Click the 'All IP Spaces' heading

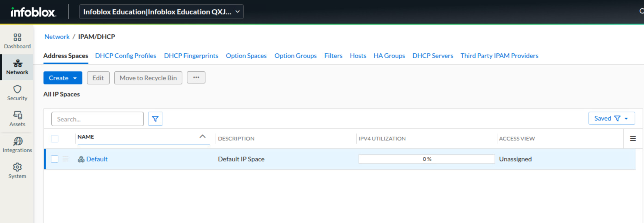(x=62, y=94)
